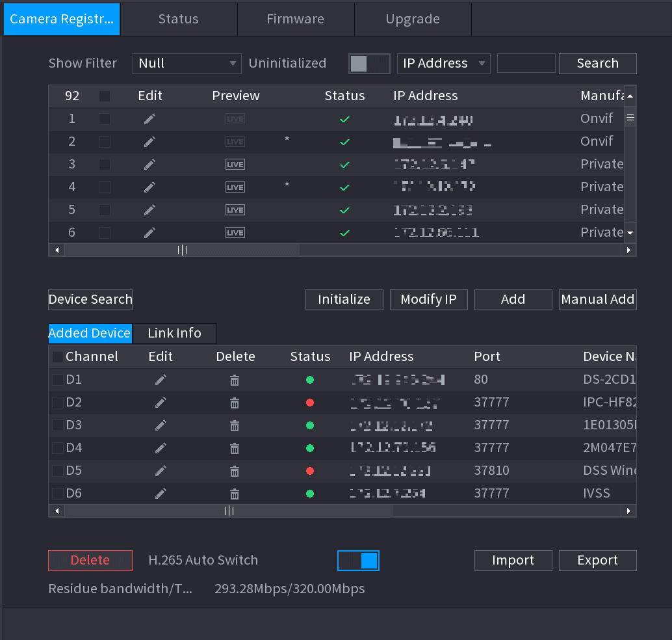Edit channel D2 with pencil icon

point(161,403)
